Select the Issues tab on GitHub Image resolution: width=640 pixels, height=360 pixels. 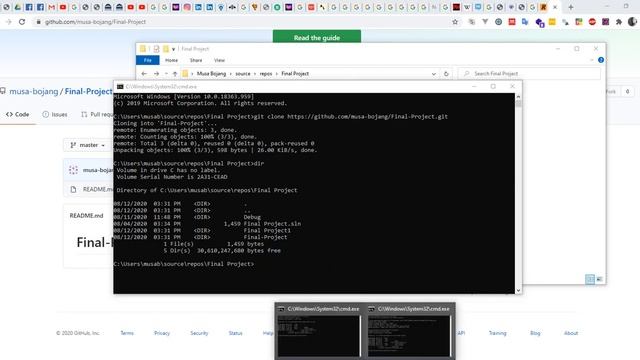tap(55, 114)
